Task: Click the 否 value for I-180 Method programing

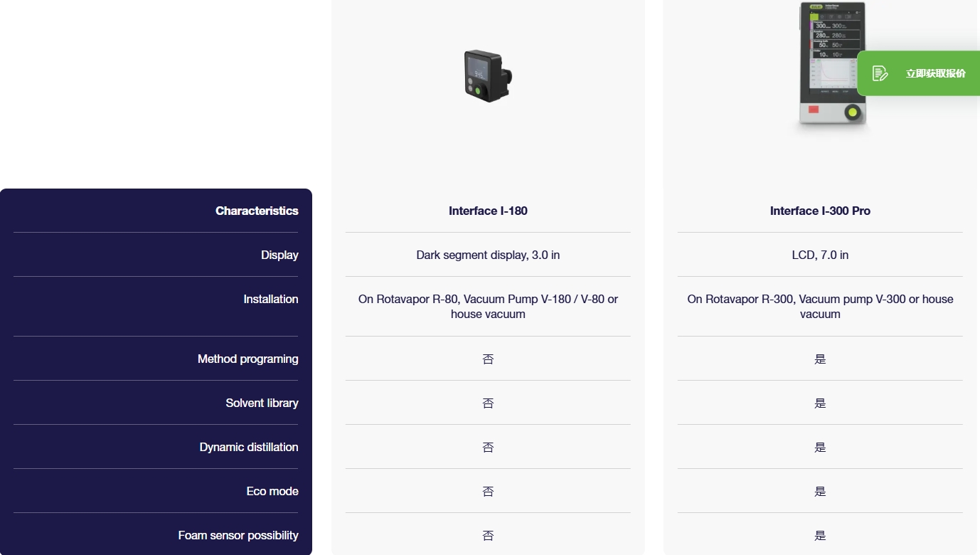Action: 488,359
